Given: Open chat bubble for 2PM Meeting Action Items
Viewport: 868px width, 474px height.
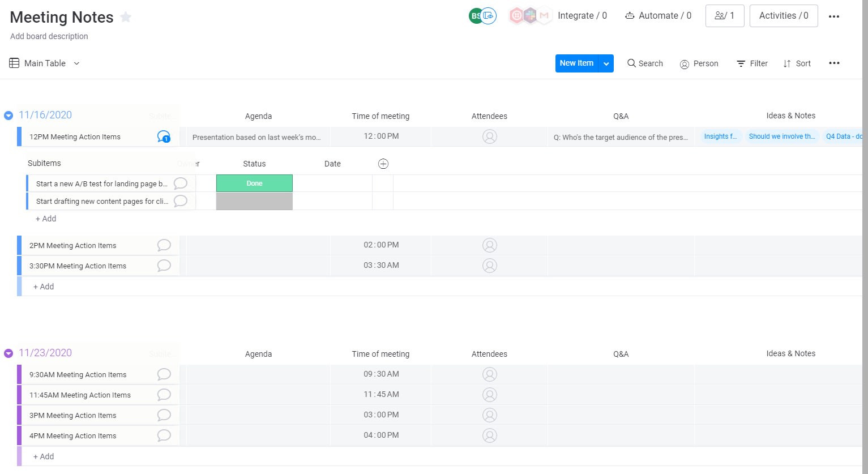Looking at the screenshot, I should [x=164, y=245].
